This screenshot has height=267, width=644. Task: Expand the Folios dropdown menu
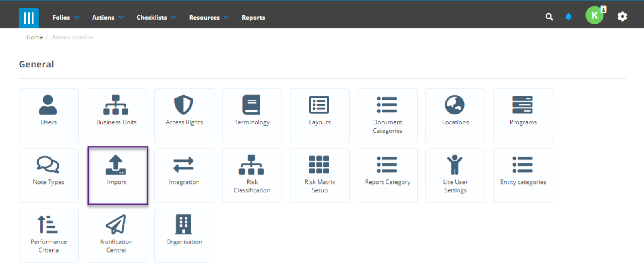[66, 18]
